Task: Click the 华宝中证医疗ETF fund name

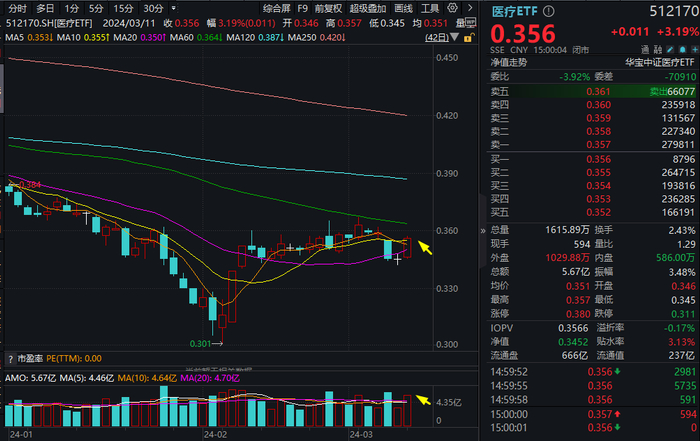Action: (660, 63)
